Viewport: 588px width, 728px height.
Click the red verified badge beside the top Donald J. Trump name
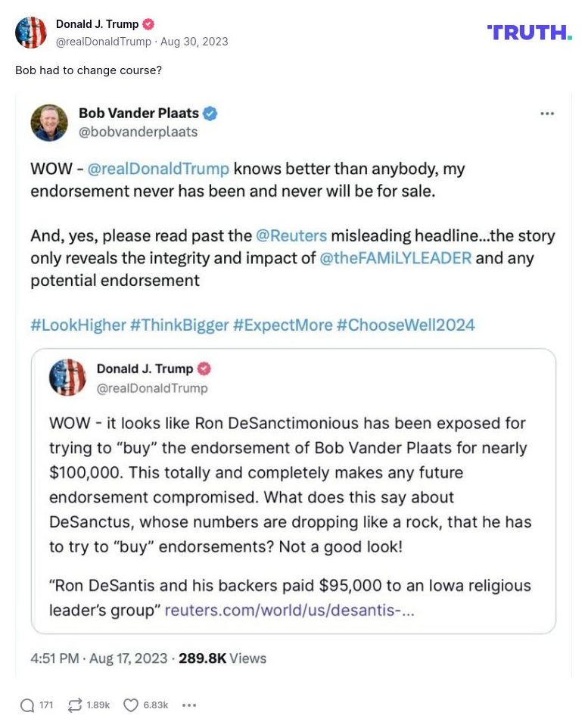pos(149,24)
